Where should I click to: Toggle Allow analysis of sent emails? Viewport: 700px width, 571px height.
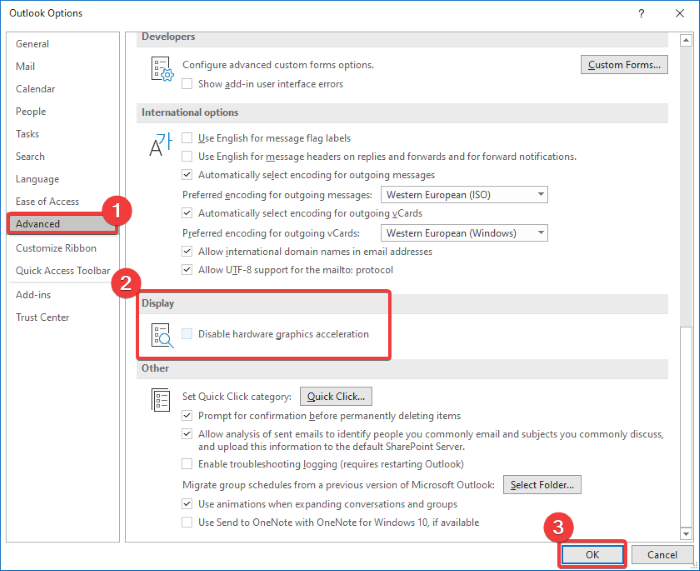[x=187, y=433]
